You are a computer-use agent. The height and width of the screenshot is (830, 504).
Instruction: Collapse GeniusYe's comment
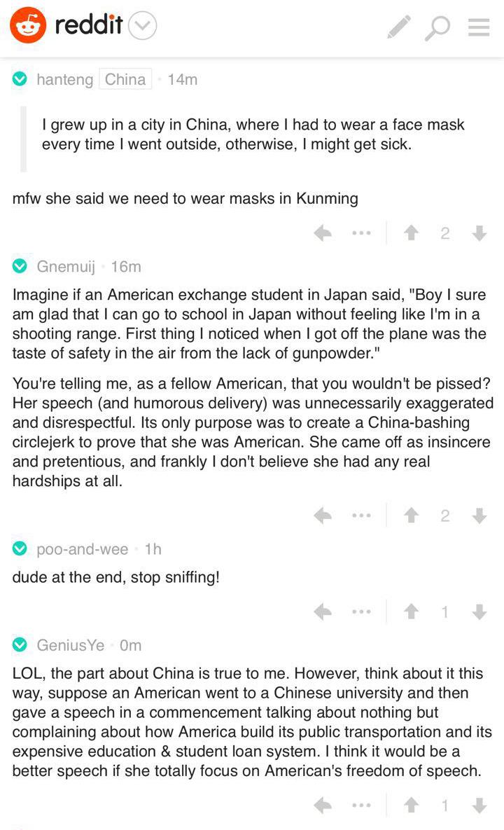[20, 645]
